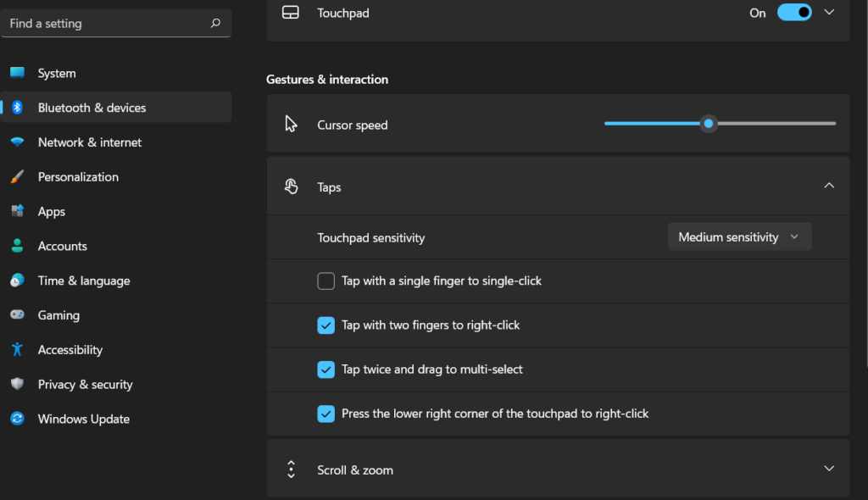Click the Windows Update refresh icon
Screen dimensions: 868x500
[x=17, y=419]
